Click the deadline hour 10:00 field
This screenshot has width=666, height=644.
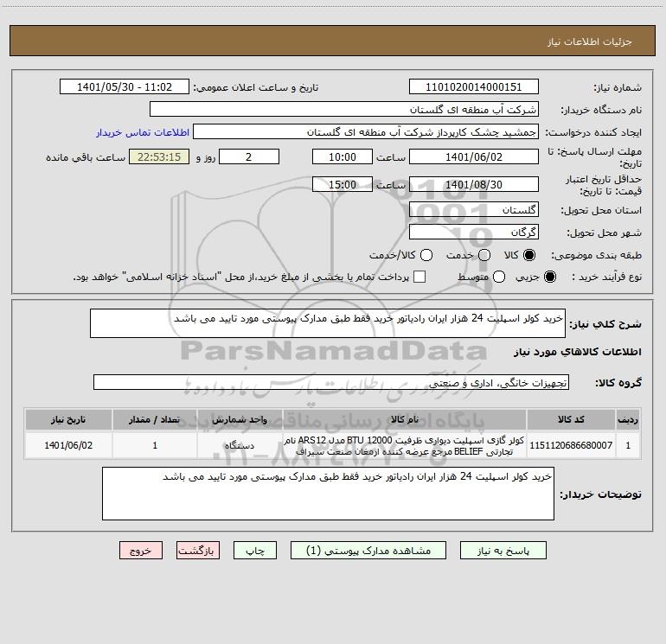pyautogui.click(x=343, y=156)
